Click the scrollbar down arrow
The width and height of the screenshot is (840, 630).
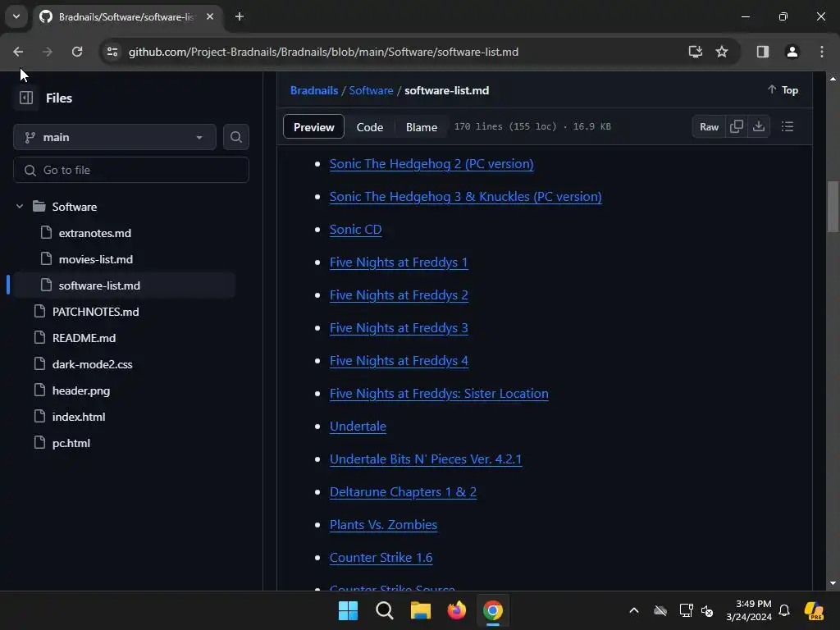point(833,583)
